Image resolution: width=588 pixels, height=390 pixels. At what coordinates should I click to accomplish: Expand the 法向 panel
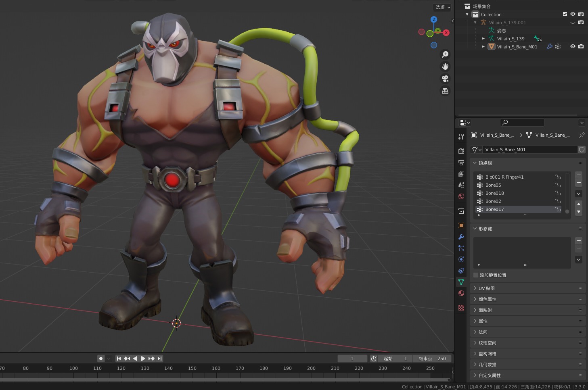coord(475,332)
